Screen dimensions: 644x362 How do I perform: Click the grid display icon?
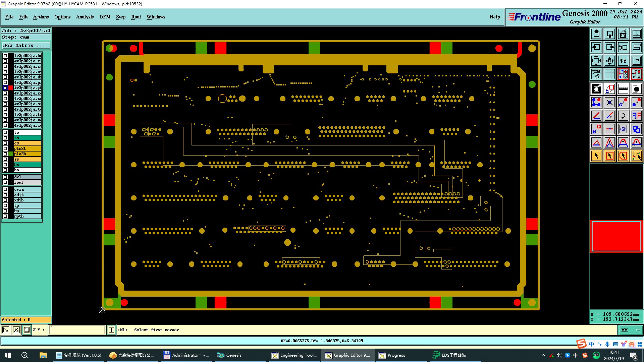tap(609, 74)
